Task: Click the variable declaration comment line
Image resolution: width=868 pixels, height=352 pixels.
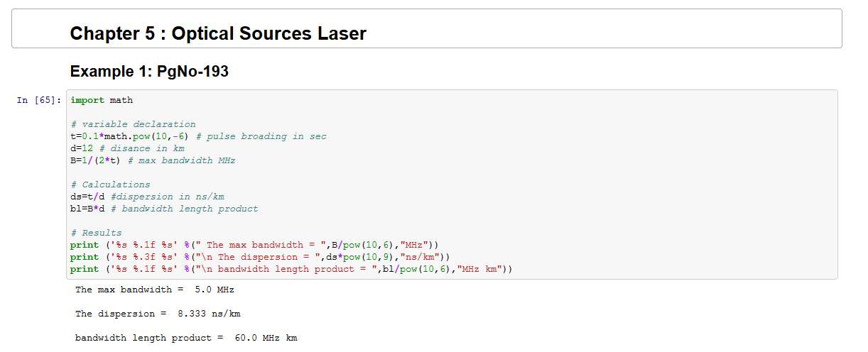Action: [133, 124]
